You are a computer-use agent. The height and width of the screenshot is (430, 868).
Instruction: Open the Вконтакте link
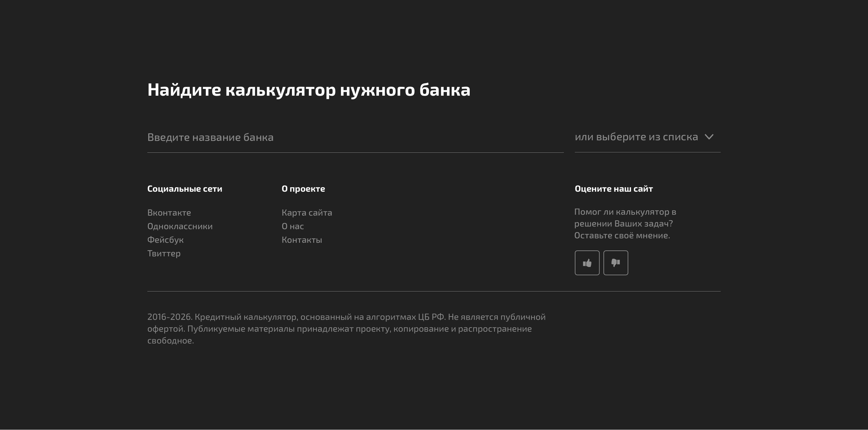pyautogui.click(x=169, y=213)
